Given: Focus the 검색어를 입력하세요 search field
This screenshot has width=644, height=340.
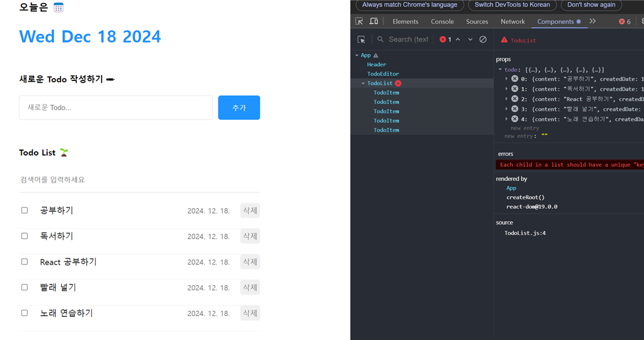Looking at the screenshot, I should (140, 180).
